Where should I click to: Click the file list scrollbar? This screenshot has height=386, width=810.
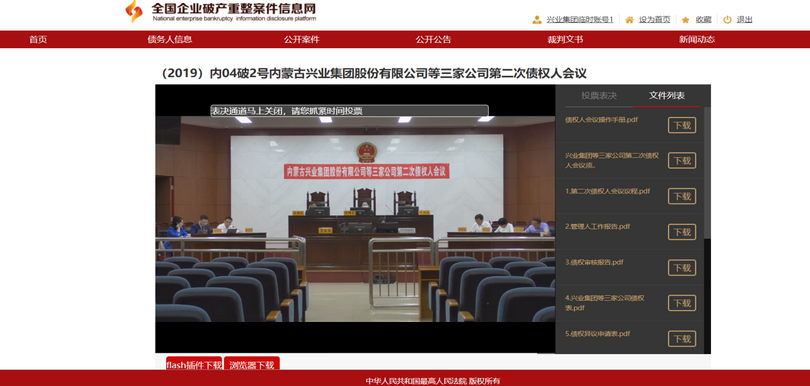(707, 173)
